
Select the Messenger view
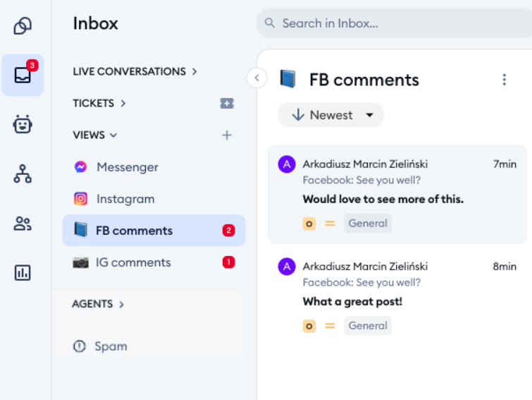click(127, 167)
